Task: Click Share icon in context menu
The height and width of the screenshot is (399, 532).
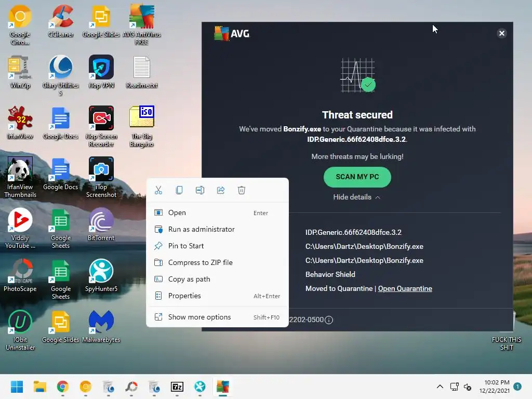Action: coord(220,190)
